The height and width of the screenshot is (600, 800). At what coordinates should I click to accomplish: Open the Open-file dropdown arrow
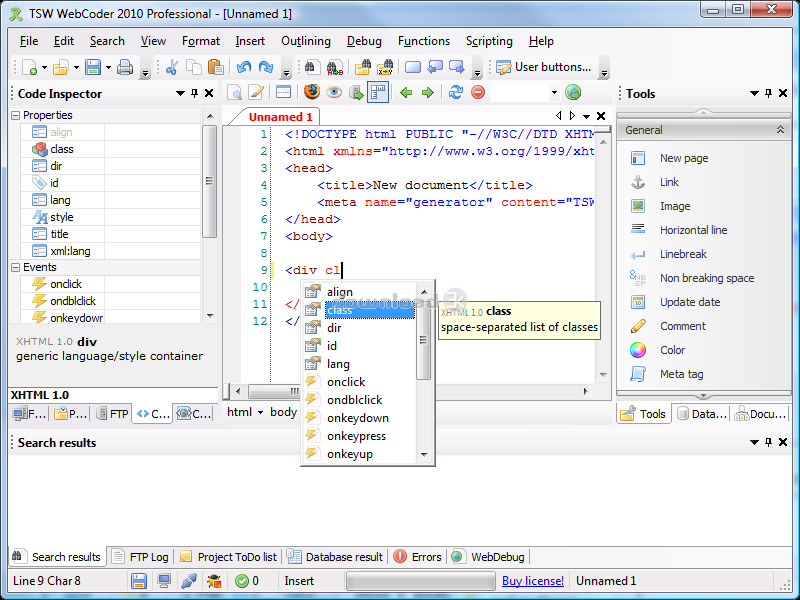[76, 67]
